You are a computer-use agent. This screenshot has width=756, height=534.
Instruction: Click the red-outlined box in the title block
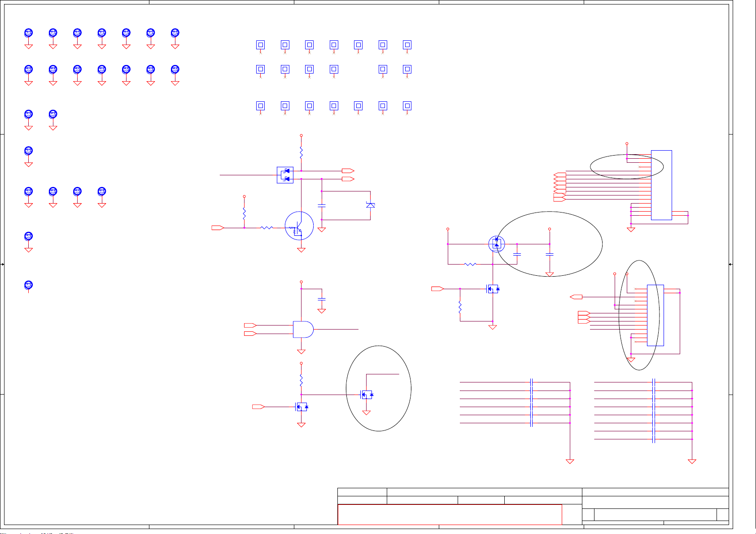[x=450, y=514]
